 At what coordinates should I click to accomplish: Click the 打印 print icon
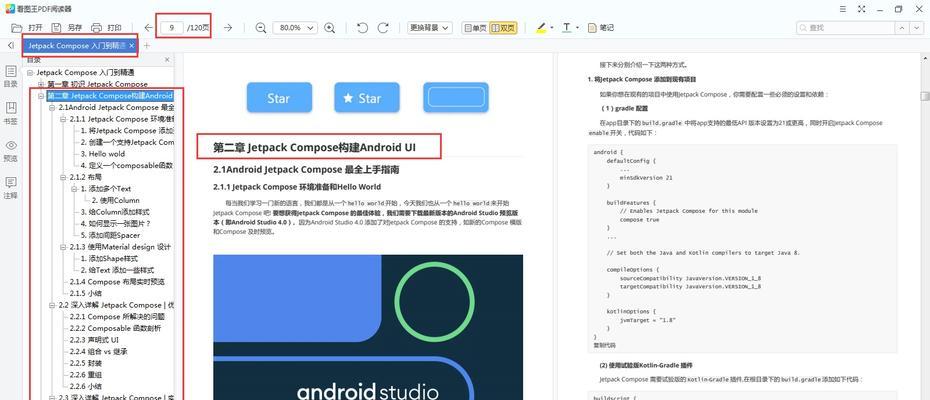(96, 28)
